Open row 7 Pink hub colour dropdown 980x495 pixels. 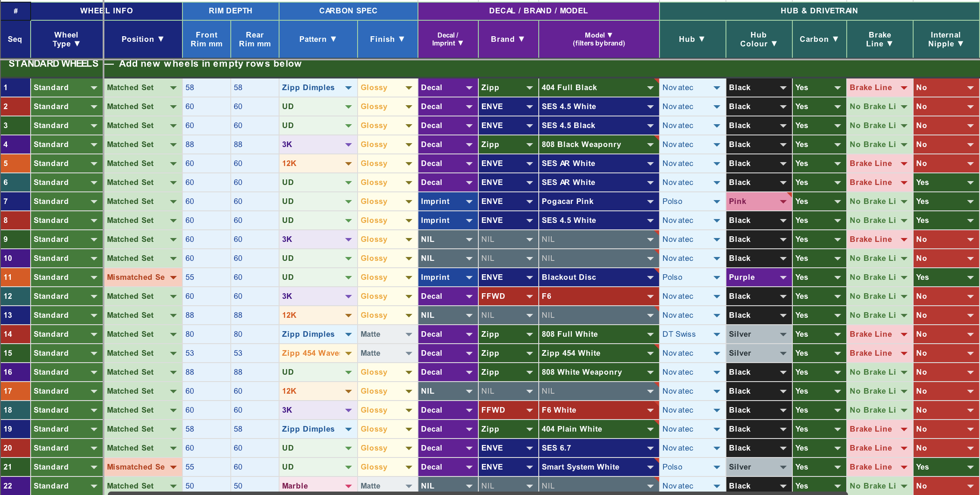[x=783, y=201]
